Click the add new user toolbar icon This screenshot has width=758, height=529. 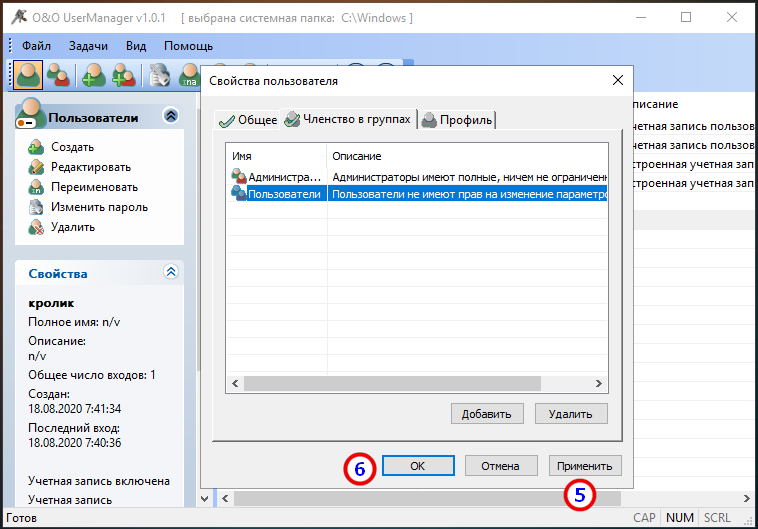point(93,75)
